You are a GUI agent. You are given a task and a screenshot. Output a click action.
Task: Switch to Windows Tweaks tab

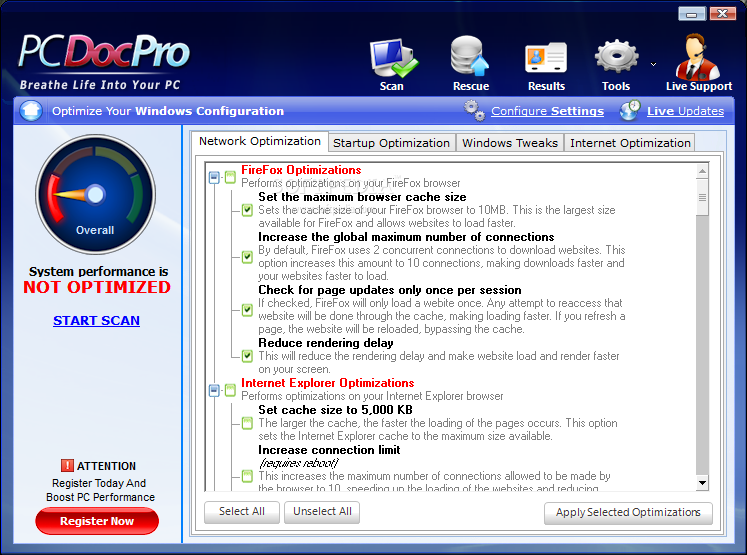click(x=510, y=143)
